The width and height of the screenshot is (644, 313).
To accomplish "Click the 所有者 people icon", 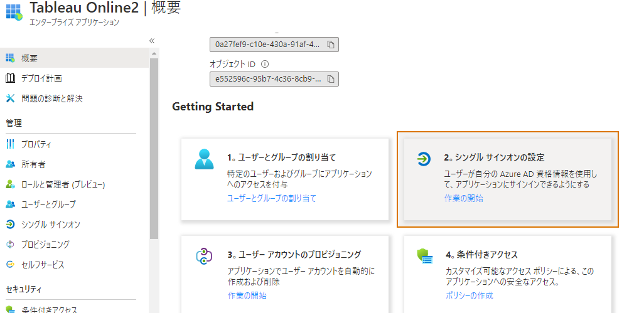I will coord(10,164).
